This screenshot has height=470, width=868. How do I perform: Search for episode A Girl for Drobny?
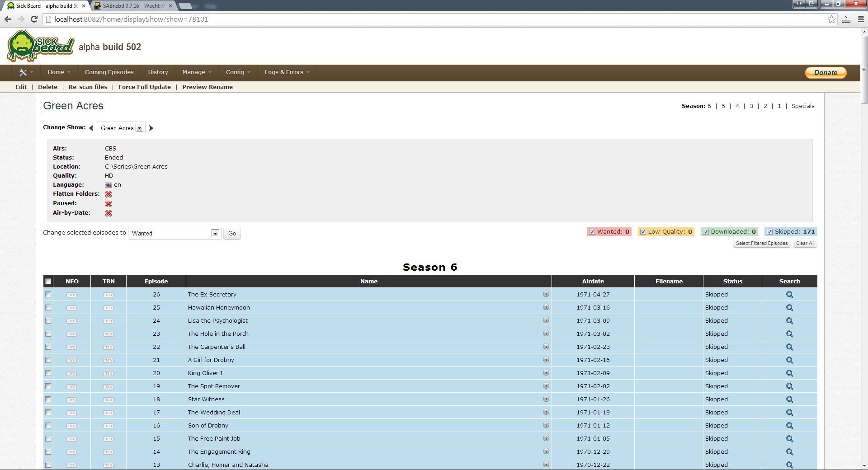click(789, 360)
